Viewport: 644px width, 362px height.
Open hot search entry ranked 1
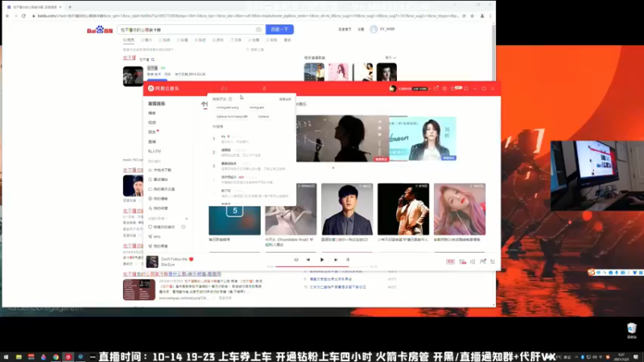coord(250,138)
